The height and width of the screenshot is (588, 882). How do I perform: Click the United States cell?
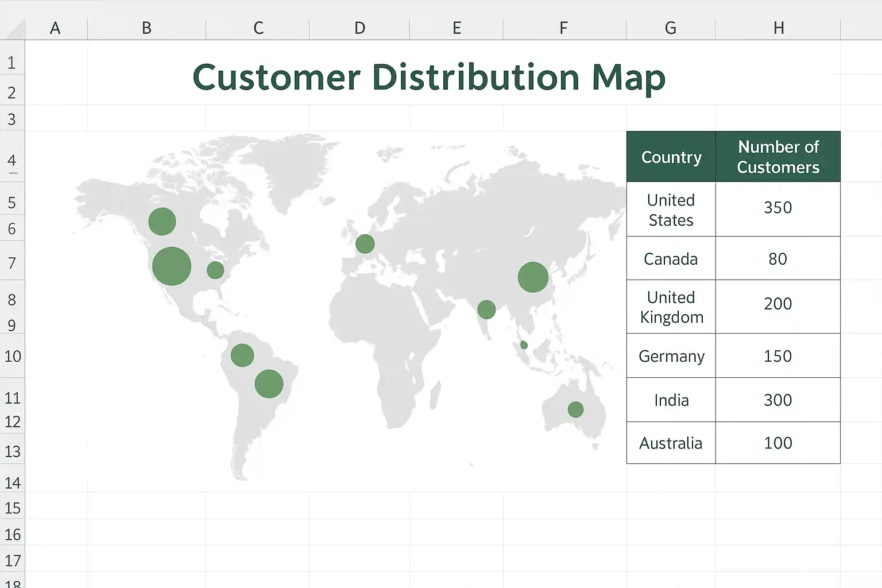(x=671, y=210)
